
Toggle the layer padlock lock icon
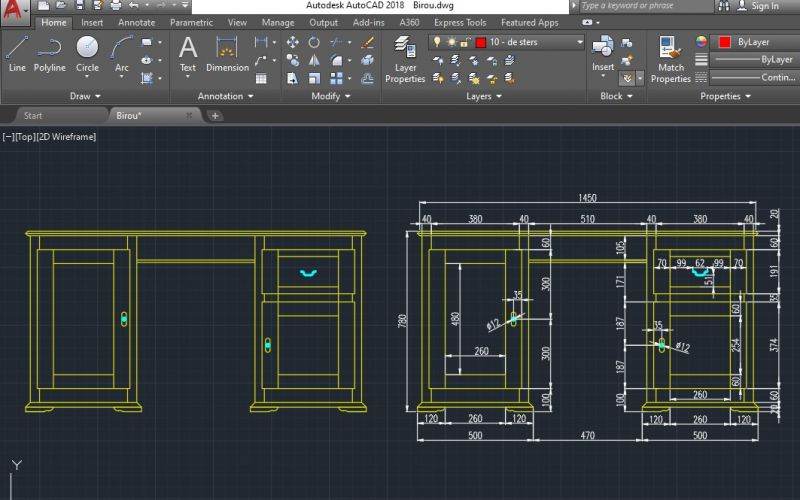pyautogui.click(x=465, y=42)
